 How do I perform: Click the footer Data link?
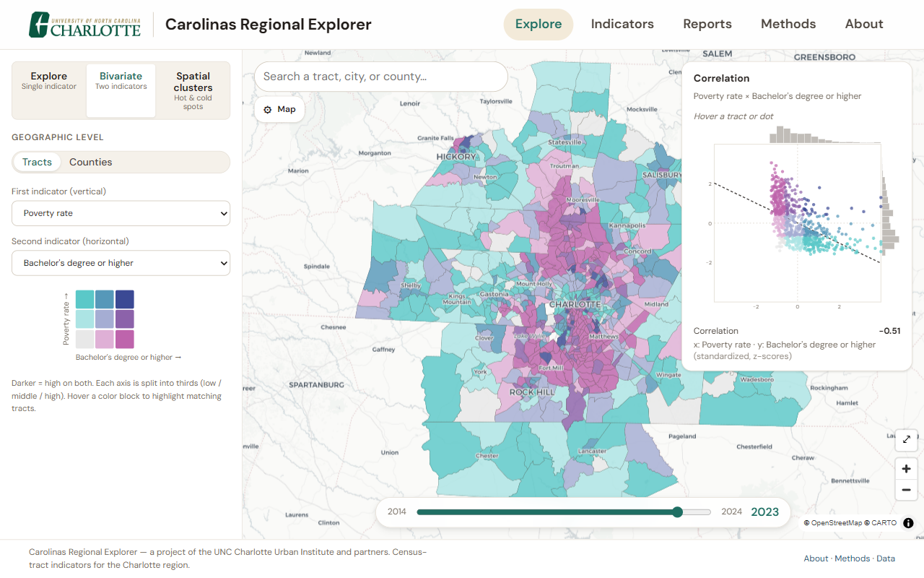[x=886, y=558]
